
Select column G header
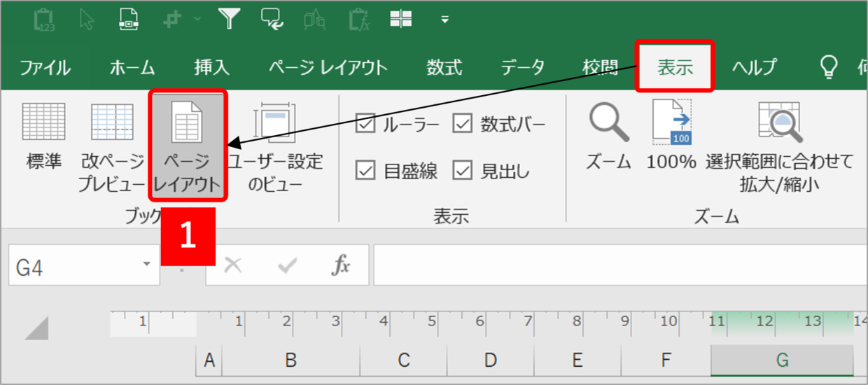782,360
